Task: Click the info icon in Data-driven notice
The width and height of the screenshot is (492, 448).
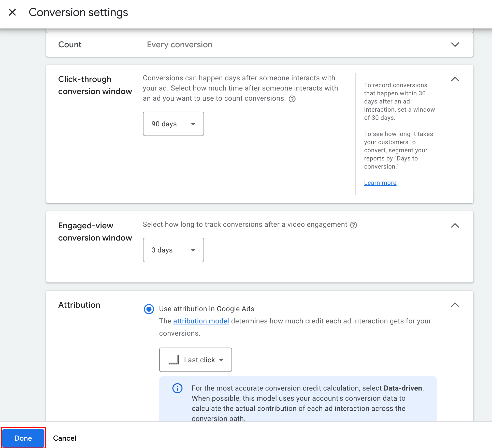Action: pos(177,388)
